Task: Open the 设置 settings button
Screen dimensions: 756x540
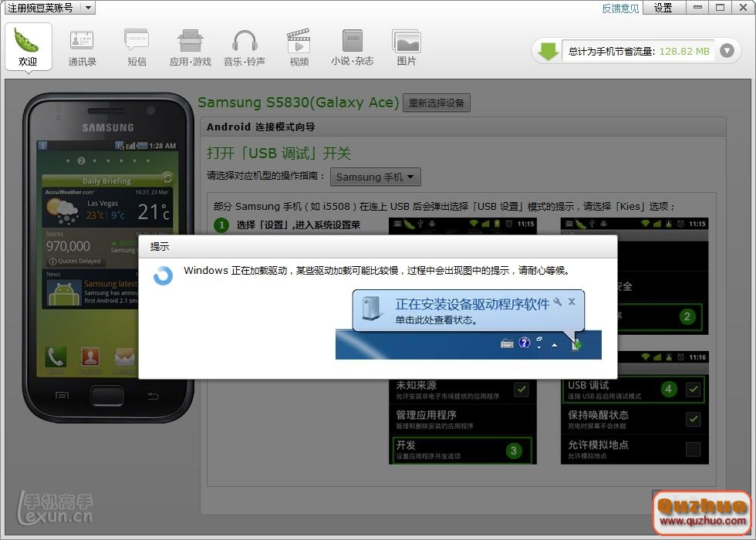Action: (663, 8)
